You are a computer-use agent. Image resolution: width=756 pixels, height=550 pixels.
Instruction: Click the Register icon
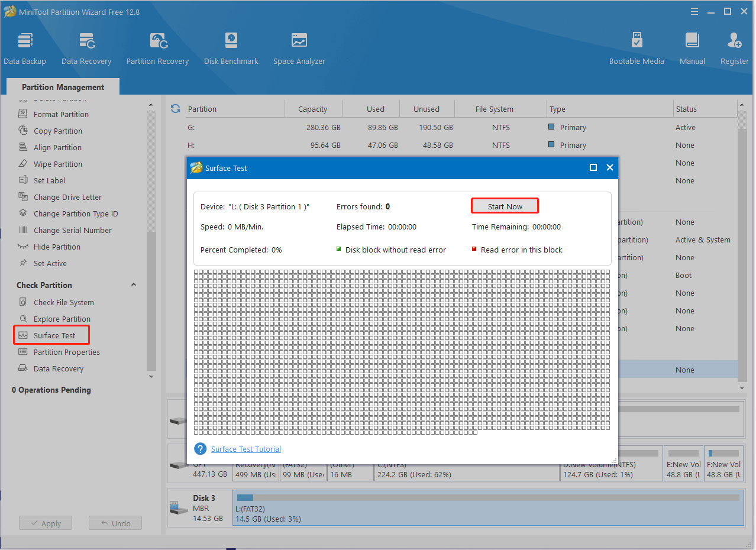tap(735, 48)
